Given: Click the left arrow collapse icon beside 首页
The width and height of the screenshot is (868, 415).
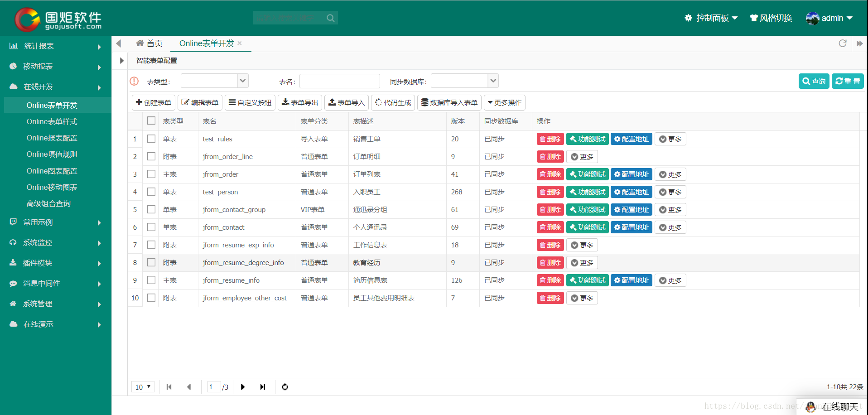Looking at the screenshot, I should (119, 43).
